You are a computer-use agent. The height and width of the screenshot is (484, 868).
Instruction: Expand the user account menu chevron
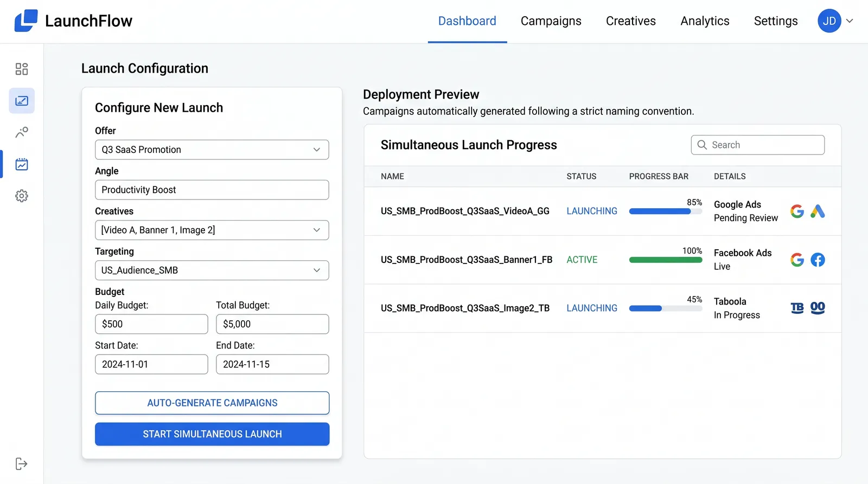click(850, 21)
